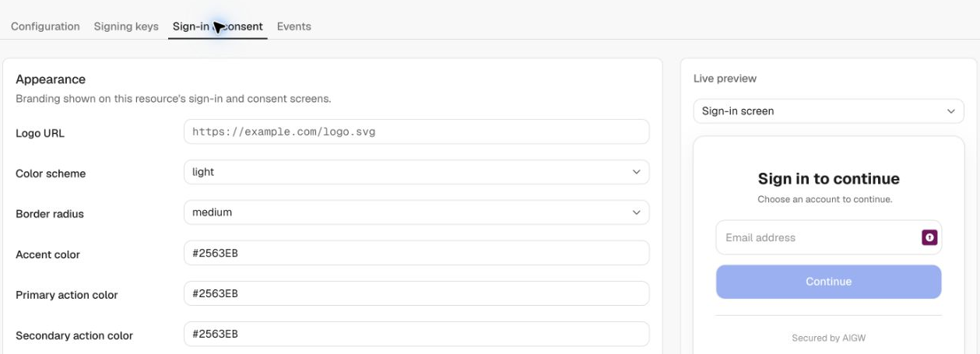Switch to the Signing keys tab
Viewport: 980px width, 354px height.
click(x=126, y=26)
